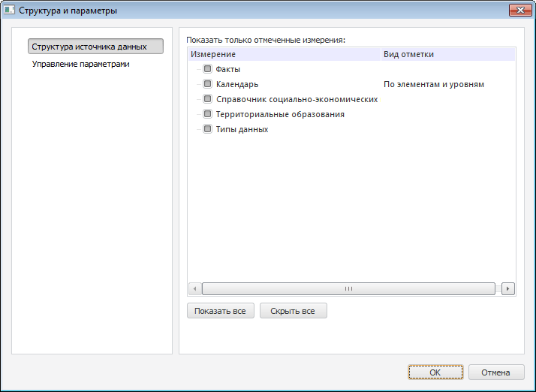Open По элементам и уровням mark type
Viewport: 536px width, 392px height.
[x=434, y=84]
